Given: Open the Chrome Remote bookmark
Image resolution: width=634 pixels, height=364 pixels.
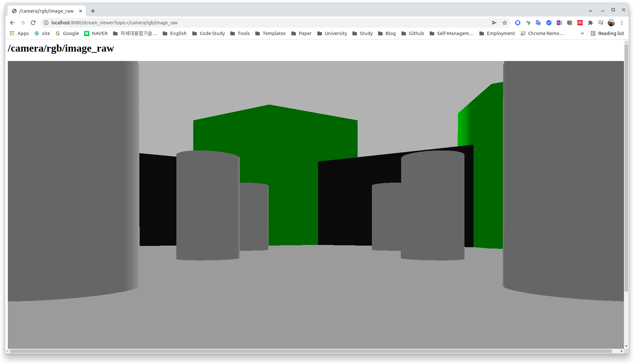Looking at the screenshot, I should tap(542, 33).
